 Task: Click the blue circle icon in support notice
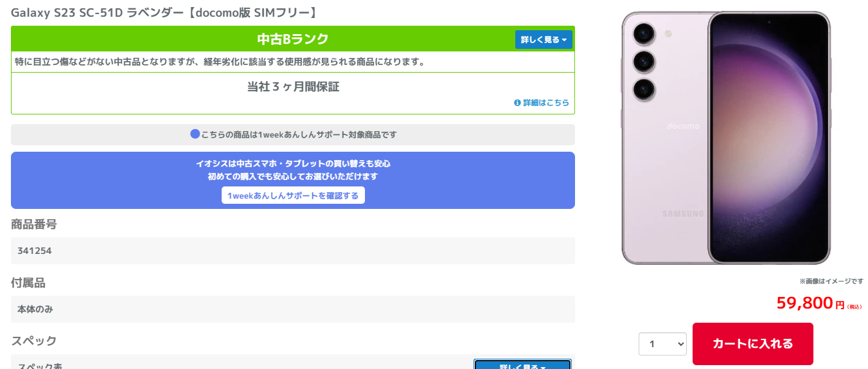pyautogui.click(x=195, y=134)
